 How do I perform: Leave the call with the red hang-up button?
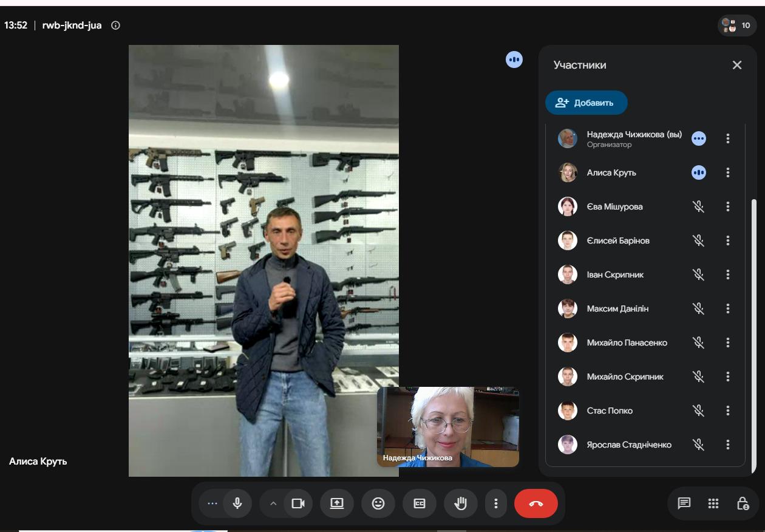pyautogui.click(x=536, y=503)
